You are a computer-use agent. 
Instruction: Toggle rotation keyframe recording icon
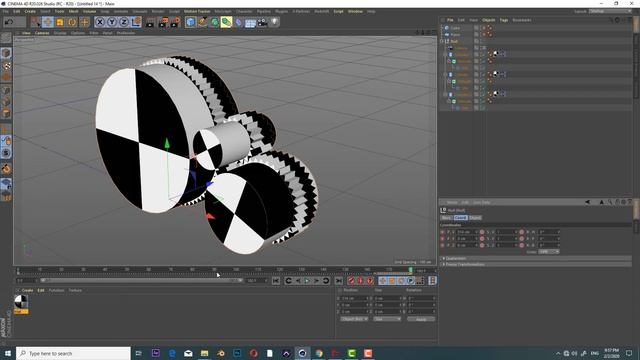click(x=401, y=281)
